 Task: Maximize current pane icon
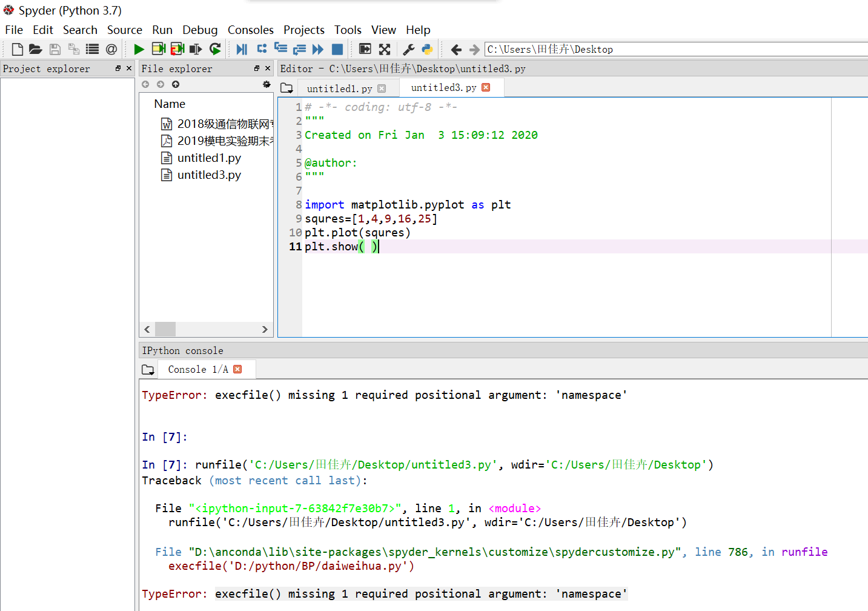click(365, 49)
